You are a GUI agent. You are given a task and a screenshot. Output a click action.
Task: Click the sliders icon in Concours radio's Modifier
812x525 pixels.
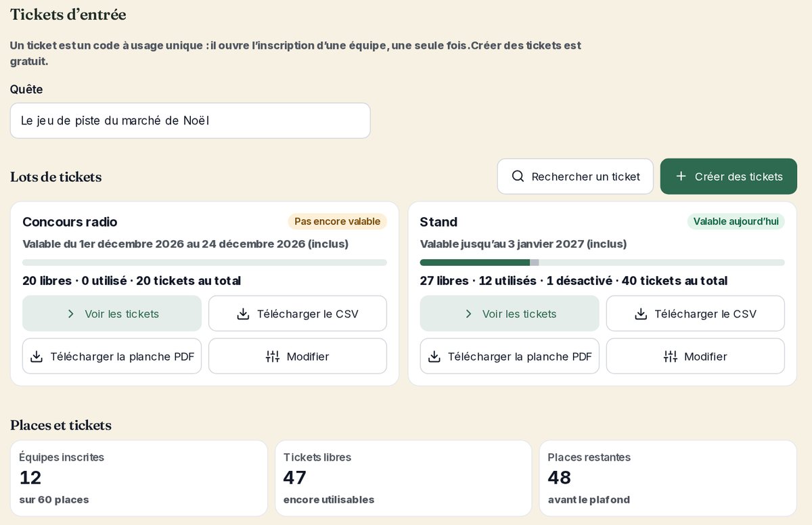(x=273, y=357)
